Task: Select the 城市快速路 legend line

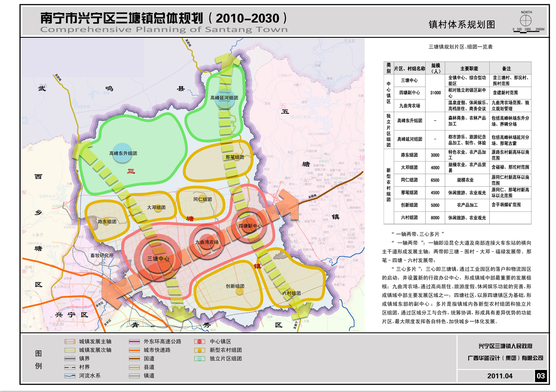Action: coord(134,350)
